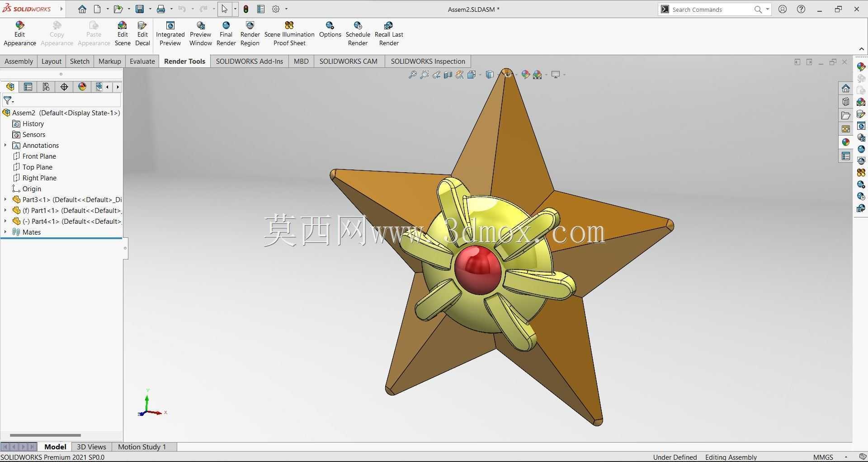Image resolution: width=868 pixels, height=462 pixels.
Task: Open the Motion Study 1 tab
Action: (142, 447)
